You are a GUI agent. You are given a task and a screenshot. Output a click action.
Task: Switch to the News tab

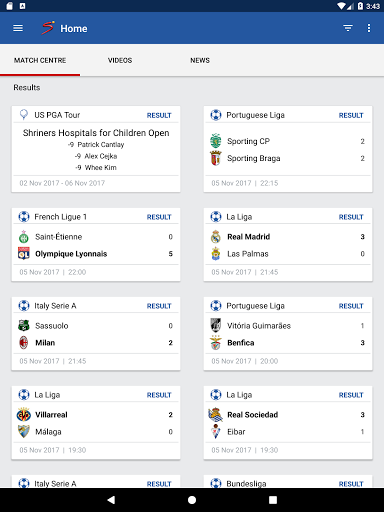coord(200,60)
